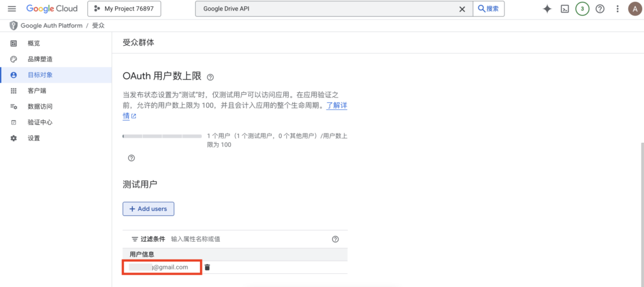The width and height of the screenshot is (644, 287).
Task: Open 数据访问 in the left navigation
Action: (x=40, y=107)
